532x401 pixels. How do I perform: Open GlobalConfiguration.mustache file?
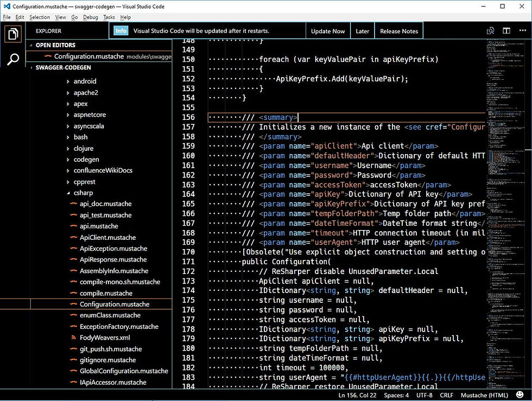124,371
